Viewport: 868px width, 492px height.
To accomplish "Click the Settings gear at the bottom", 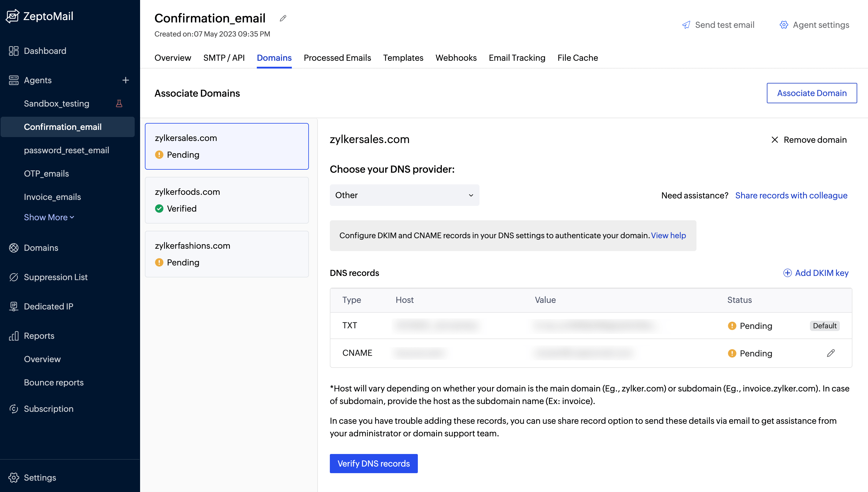I will 13,477.
